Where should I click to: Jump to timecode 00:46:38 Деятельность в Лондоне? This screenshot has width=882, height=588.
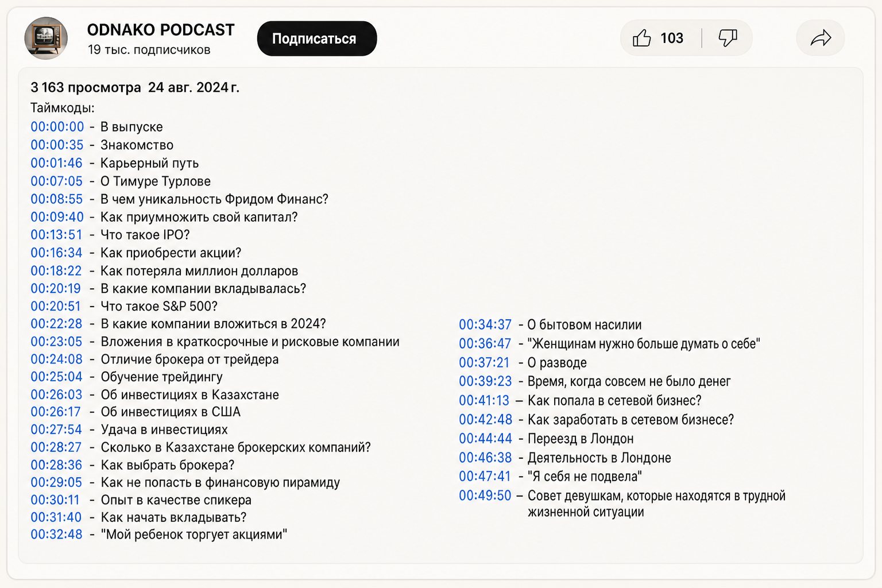(485, 458)
